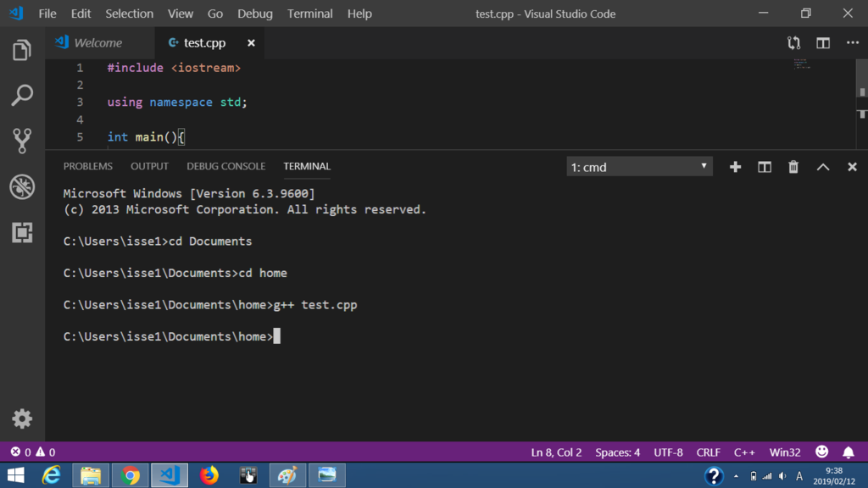Switch to the PROBLEMS panel tab
Screen dimensions: 868x488
pos(88,166)
